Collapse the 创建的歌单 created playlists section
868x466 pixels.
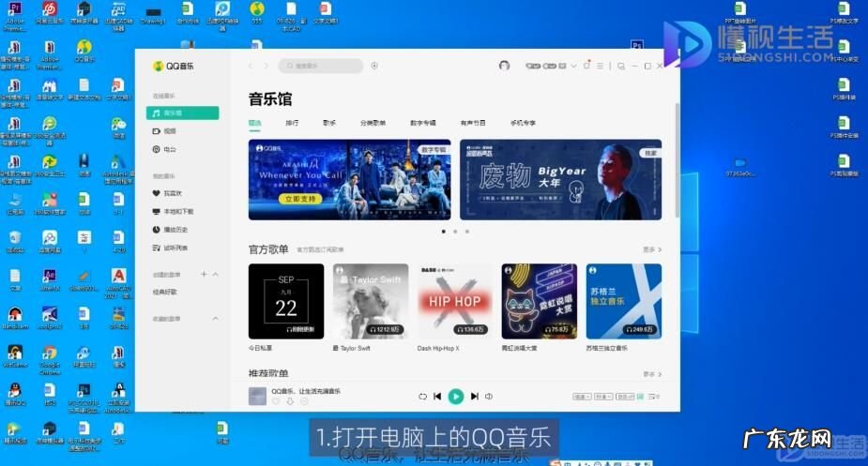[215, 274]
